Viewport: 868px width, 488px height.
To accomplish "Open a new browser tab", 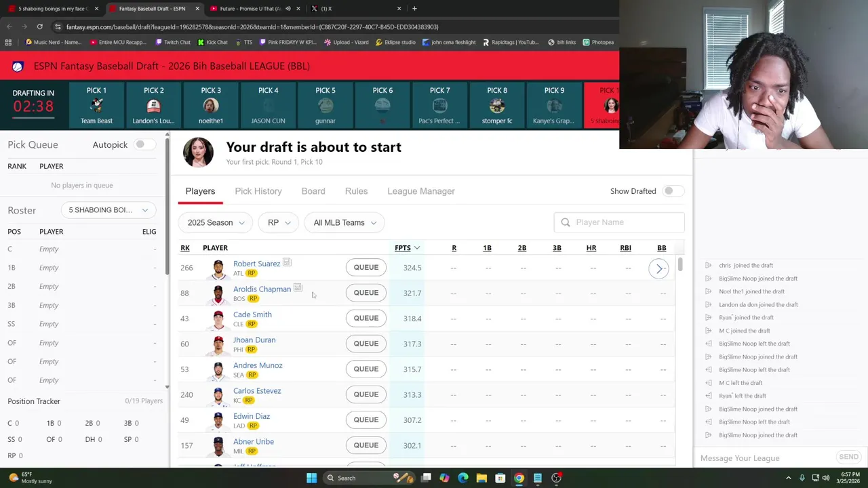I will [x=414, y=8].
